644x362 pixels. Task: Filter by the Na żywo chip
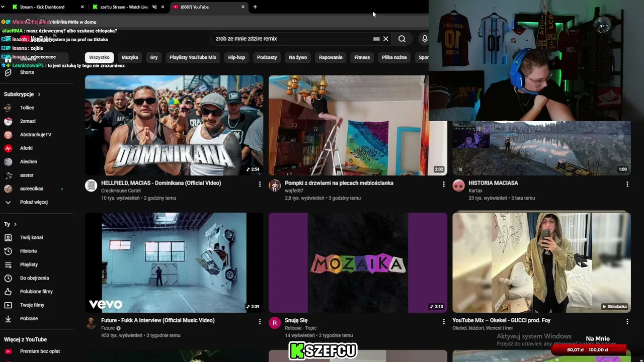(298, 57)
